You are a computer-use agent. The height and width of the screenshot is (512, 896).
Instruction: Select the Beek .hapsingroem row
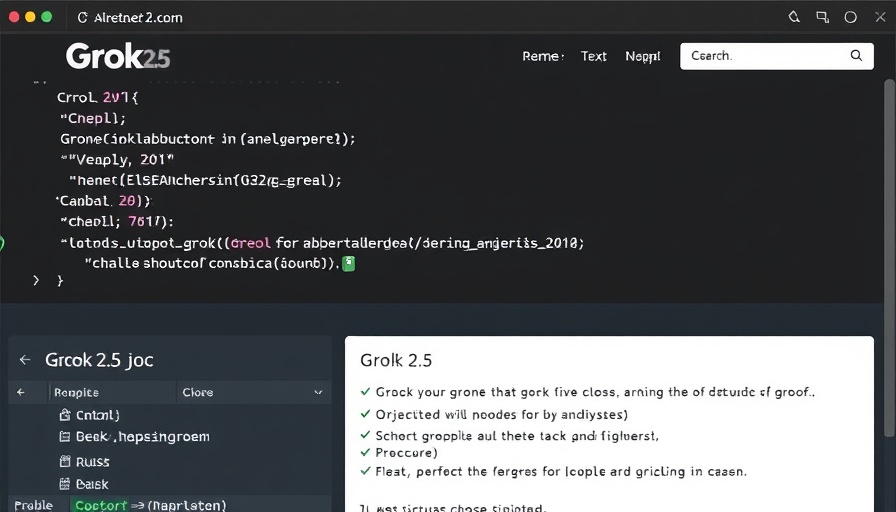pyautogui.click(x=170, y=437)
